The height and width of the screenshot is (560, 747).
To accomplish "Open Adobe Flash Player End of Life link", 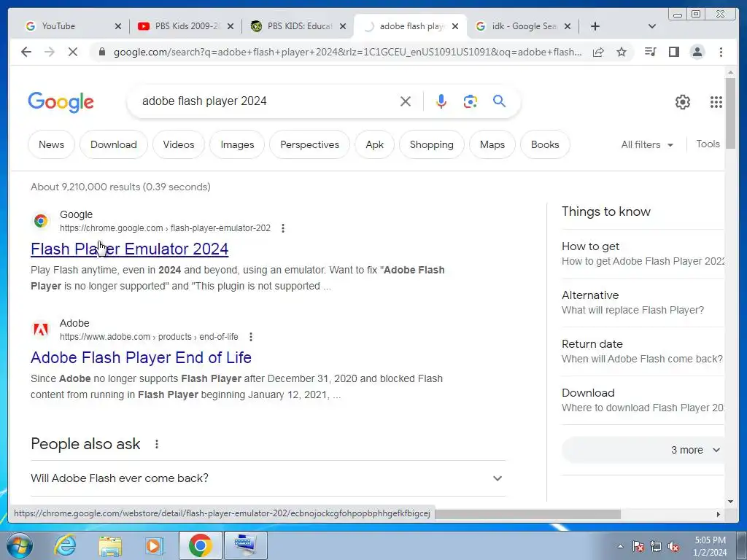I will coord(141,357).
